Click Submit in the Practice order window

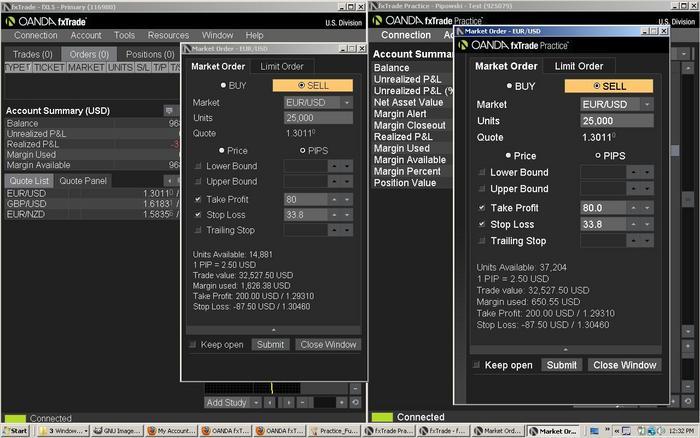pyautogui.click(x=561, y=365)
